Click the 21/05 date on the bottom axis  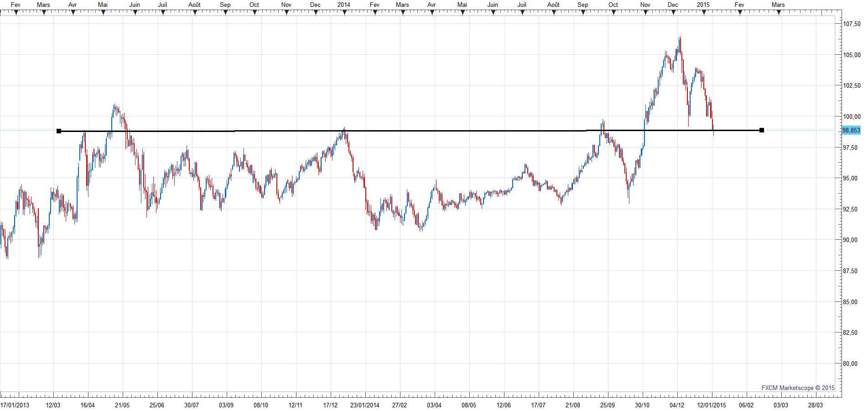[122, 405]
